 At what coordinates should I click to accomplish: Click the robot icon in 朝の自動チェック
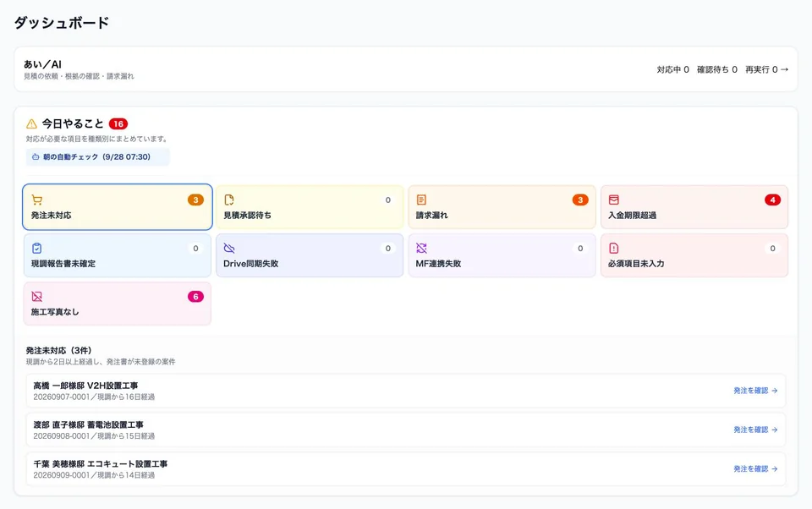[x=36, y=157]
